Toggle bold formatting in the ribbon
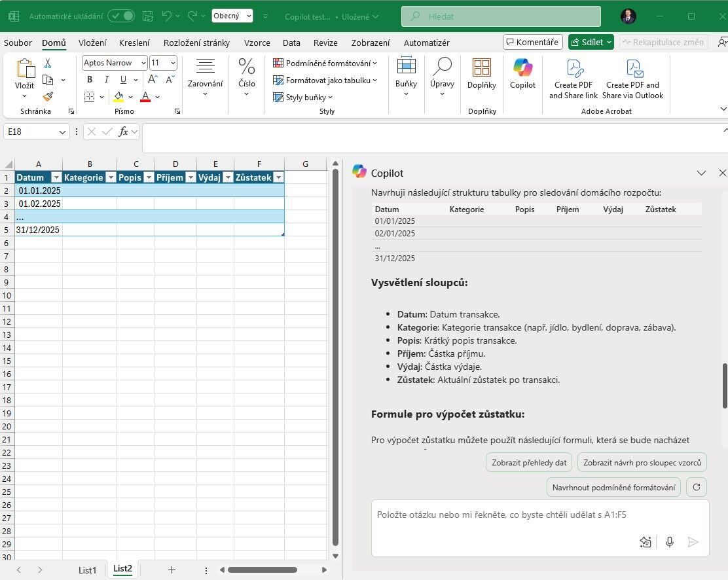The height and width of the screenshot is (580, 728). pos(89,79)
